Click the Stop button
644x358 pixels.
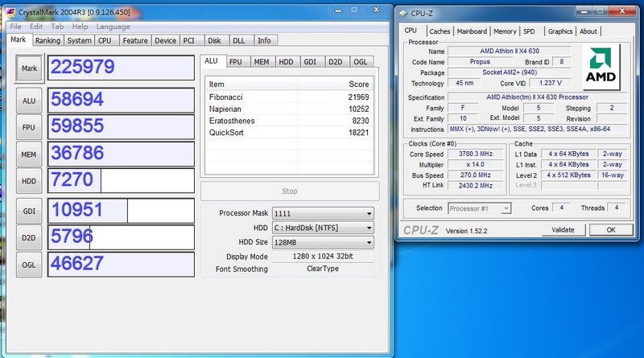pos(290,191)
